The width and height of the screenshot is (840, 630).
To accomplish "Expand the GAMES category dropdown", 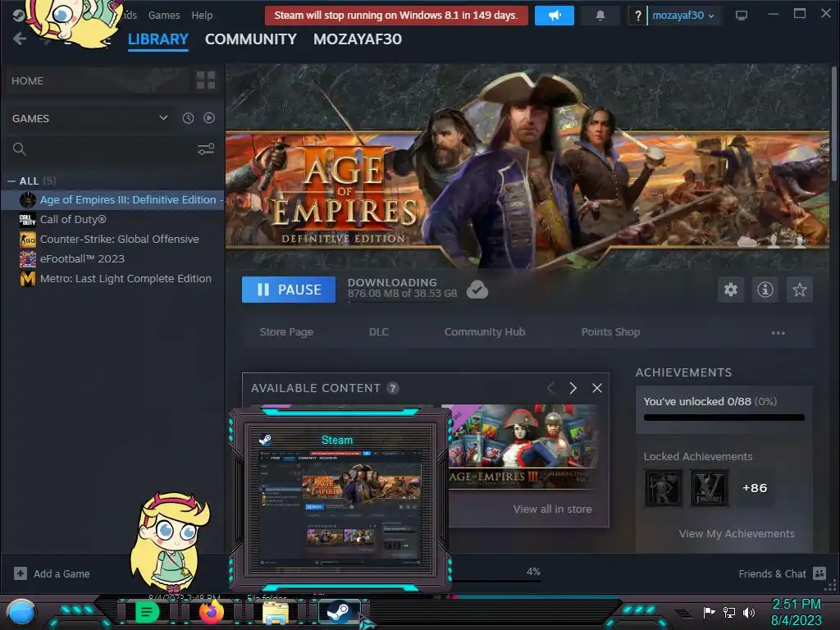I will (x=163, y=118).
